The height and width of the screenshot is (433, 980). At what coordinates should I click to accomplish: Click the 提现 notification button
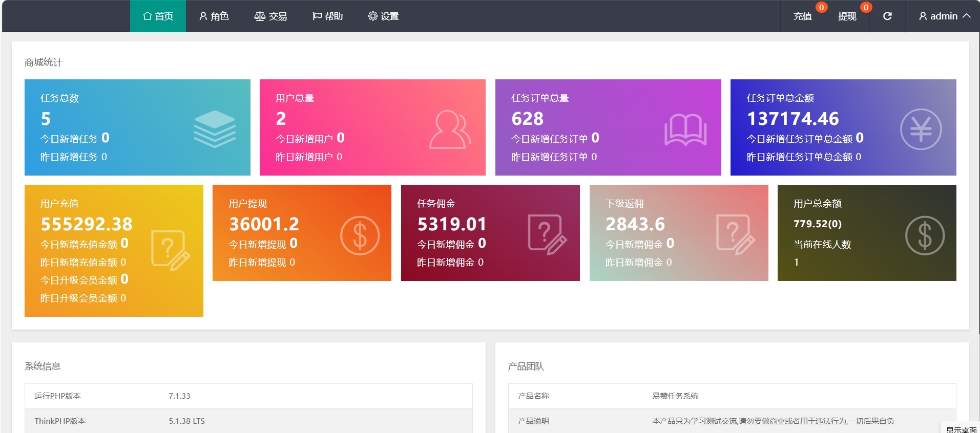click(x=847, y=16)
